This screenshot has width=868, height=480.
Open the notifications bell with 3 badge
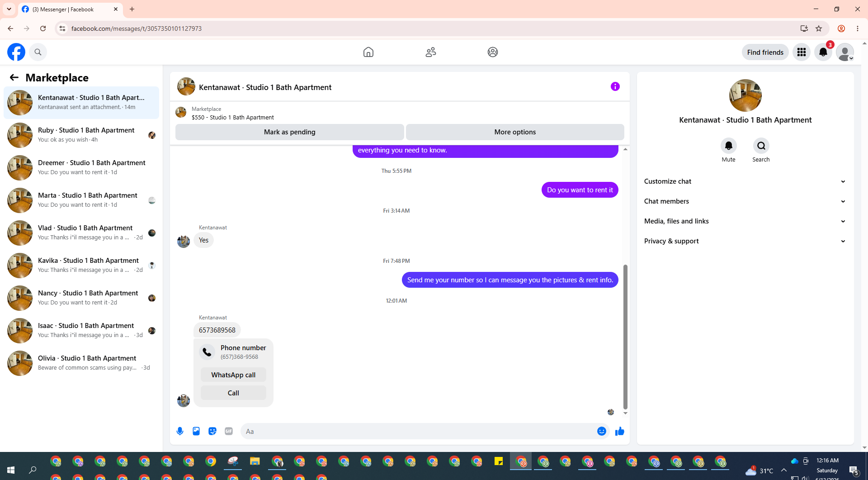(823, 52)
